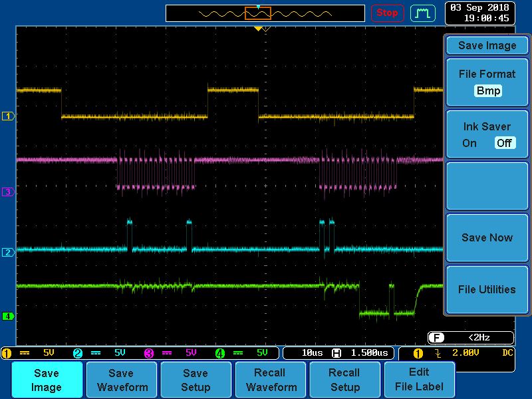The image size is (532, 399).
Task: Click the frequency counter F icon
Action: [x=437, y=338]
